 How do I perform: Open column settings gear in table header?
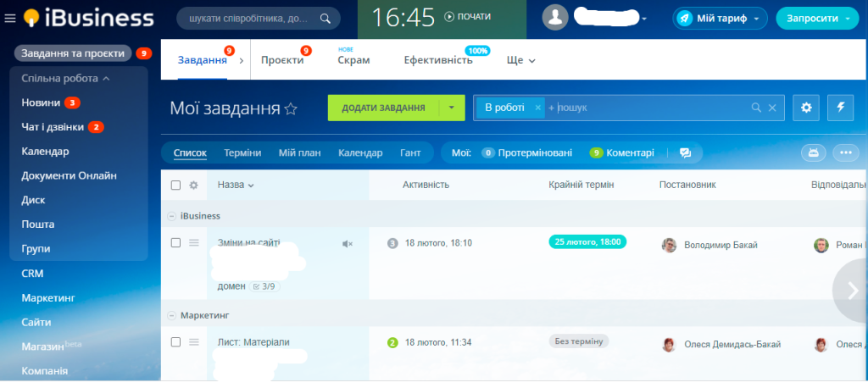(x=193, y=186)
